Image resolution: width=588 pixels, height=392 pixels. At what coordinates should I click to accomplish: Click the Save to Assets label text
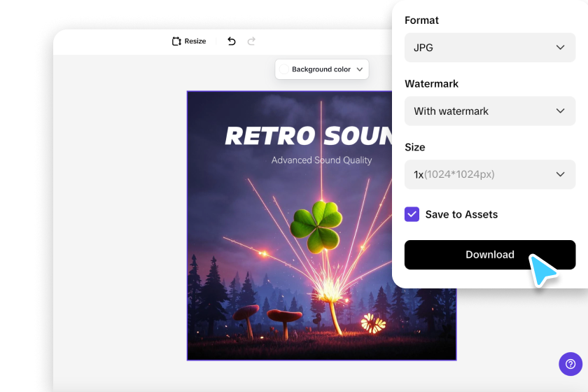click(461, 215)
